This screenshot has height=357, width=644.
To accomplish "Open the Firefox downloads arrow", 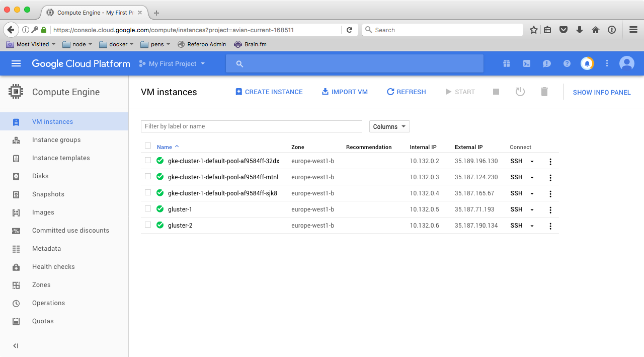I will tap(580, 30).
